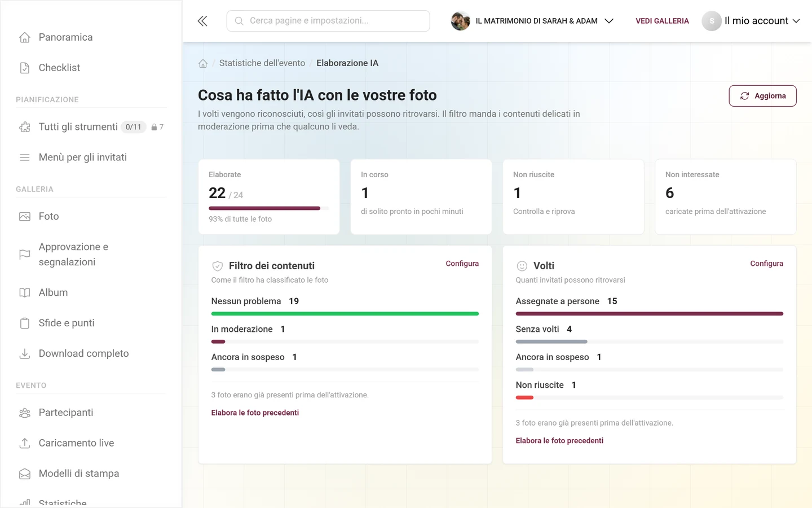
Task: Open the event selector chevron for Sarah & Adam
Action: pyautogui.click(x=609, y=21)
